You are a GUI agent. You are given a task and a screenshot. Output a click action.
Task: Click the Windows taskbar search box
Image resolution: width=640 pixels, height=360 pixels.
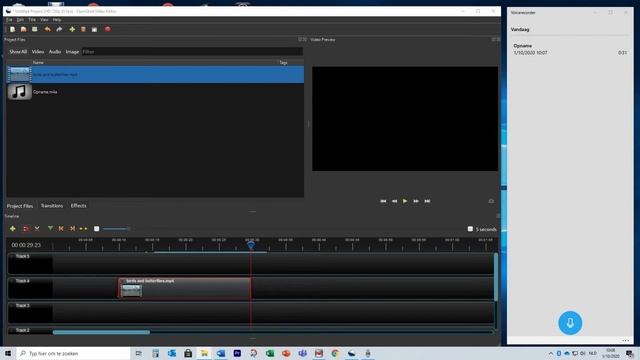[x=73, y=353]
